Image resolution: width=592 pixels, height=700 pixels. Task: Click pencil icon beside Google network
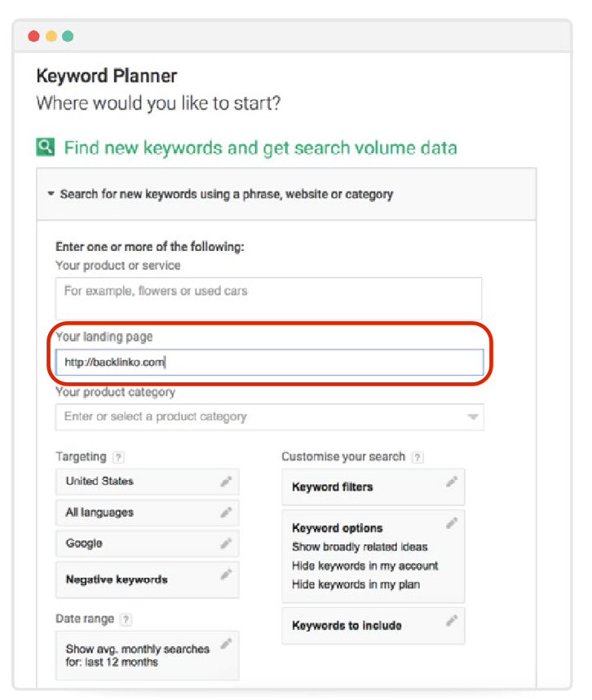pyautogui.click(x=226, y=544)
